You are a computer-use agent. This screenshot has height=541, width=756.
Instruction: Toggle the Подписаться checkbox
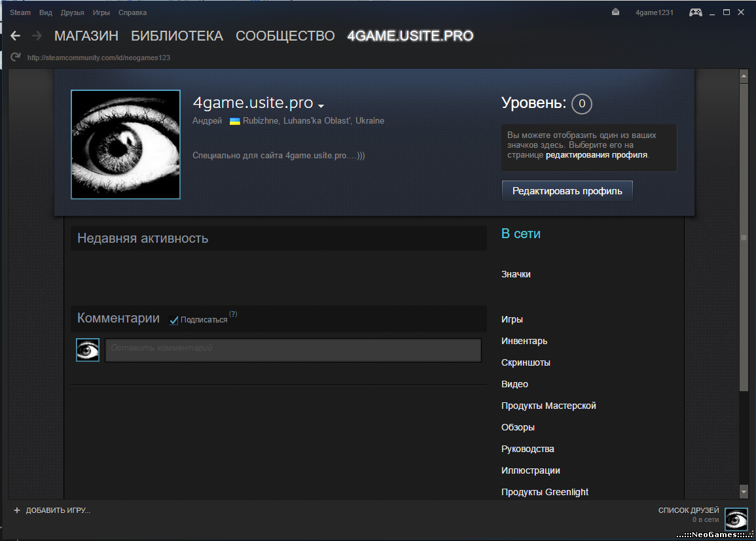coord(174,320)
